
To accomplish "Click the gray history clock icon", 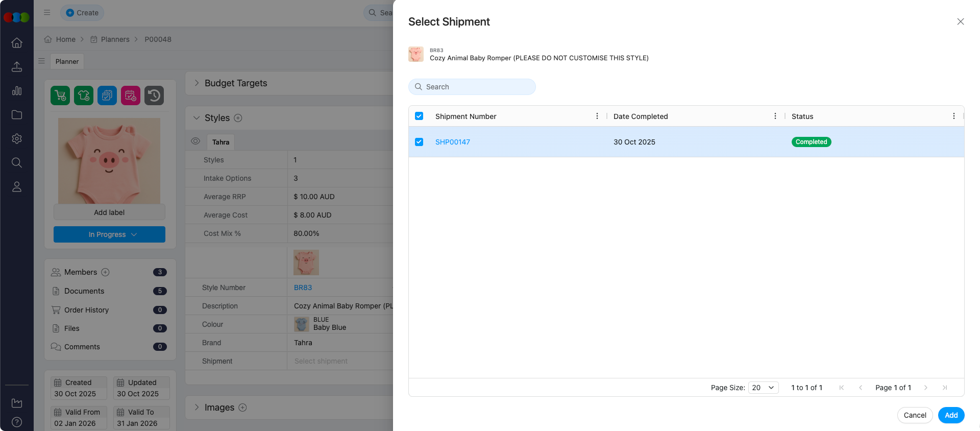I will [154, 95].
